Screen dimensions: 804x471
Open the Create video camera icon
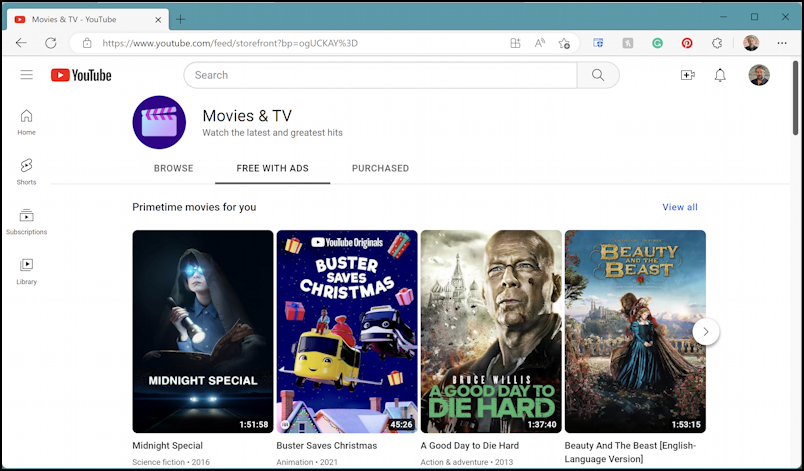tap(688, 75)
